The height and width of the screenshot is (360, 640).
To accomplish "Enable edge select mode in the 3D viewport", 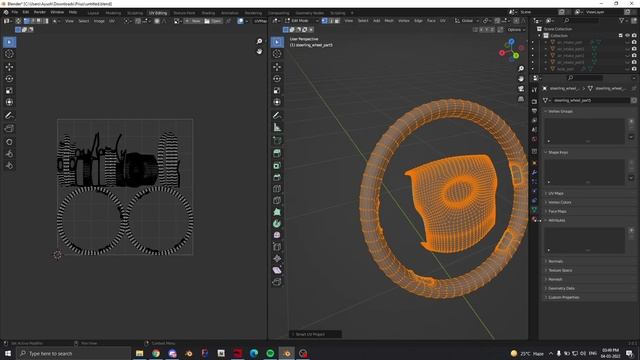I will pyautogui.click(x=331, y=20).
